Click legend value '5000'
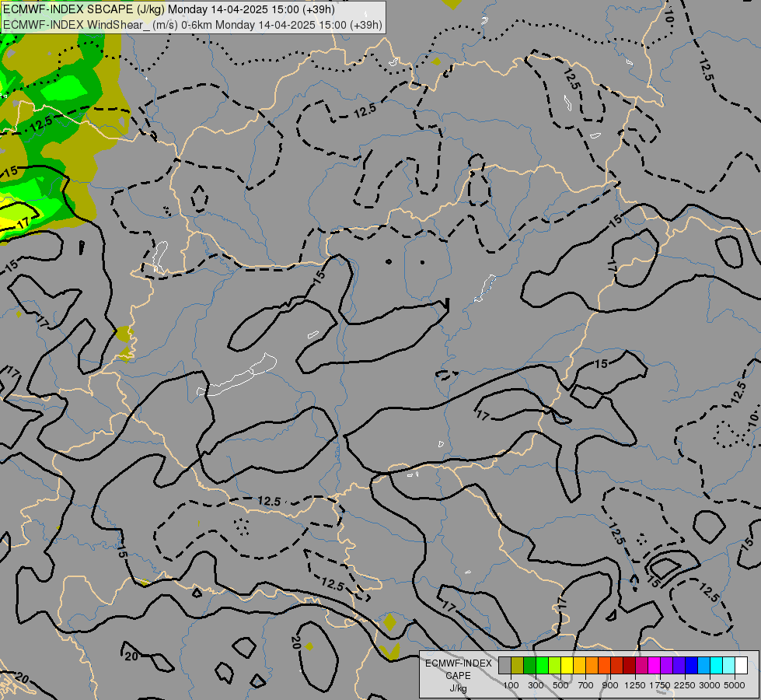Image resolution: width=761 pixels, height=700 pixels. coord(735,685)
